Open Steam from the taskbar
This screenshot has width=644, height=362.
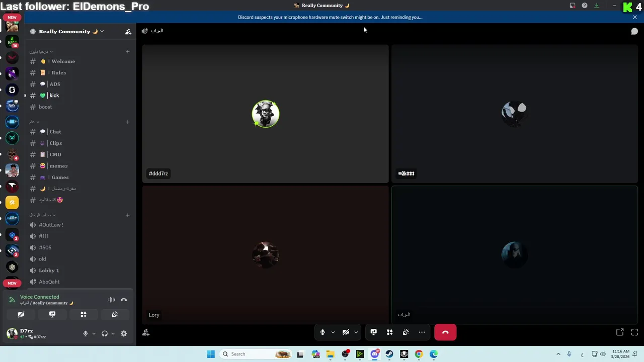(x=389, y=354)
